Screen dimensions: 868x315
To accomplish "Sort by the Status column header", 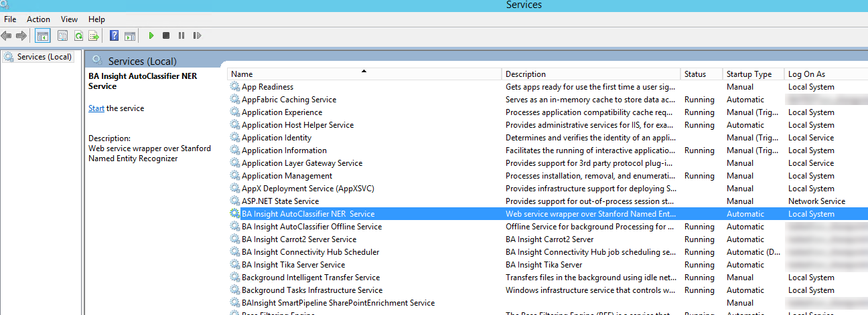I will click(x=695, y=74).
